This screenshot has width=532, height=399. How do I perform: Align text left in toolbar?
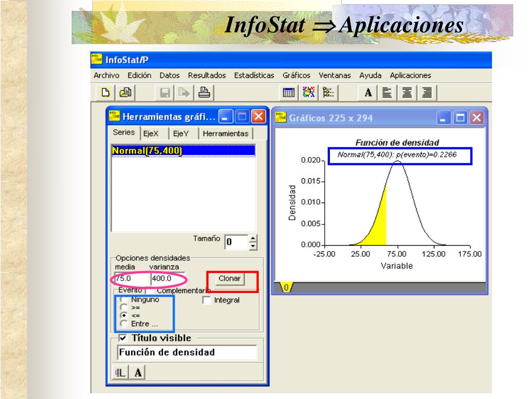point(387,92)
